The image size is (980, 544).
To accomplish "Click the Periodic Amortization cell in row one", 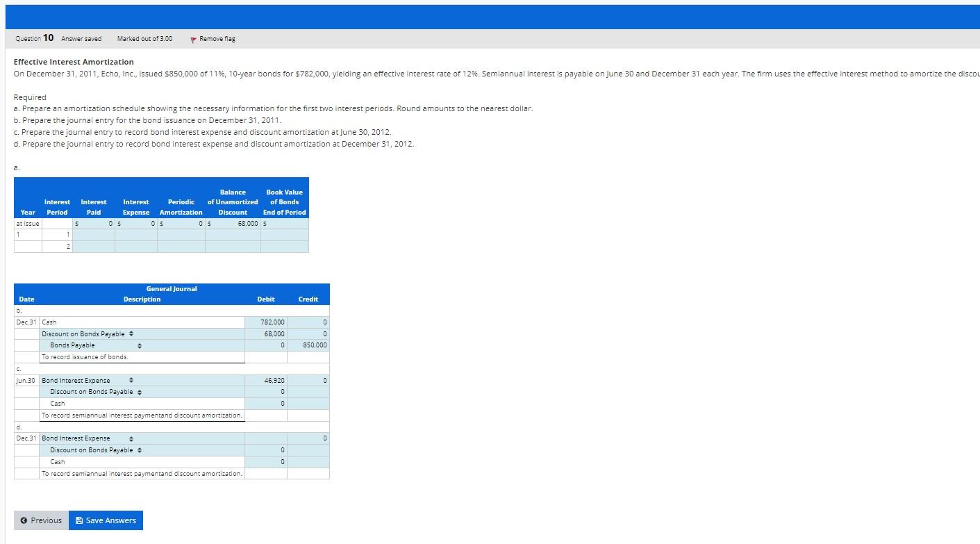I will (x=181, y=235).
